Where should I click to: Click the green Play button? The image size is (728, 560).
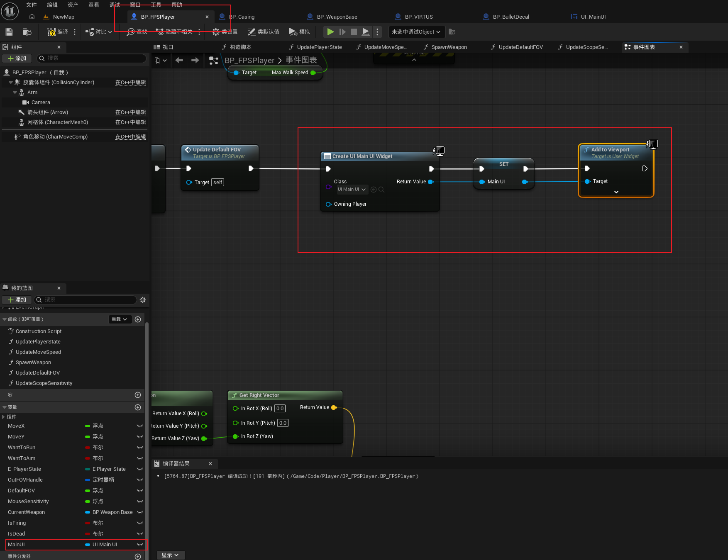click(x=330, y=32)
